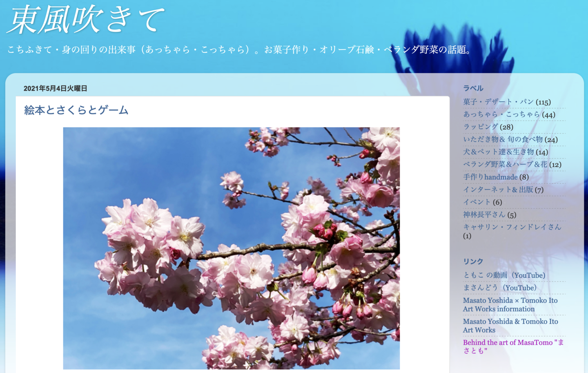Click the cherry blossom photo
The height and width of the screenshot is (373, 588).
tap(231, 248)
